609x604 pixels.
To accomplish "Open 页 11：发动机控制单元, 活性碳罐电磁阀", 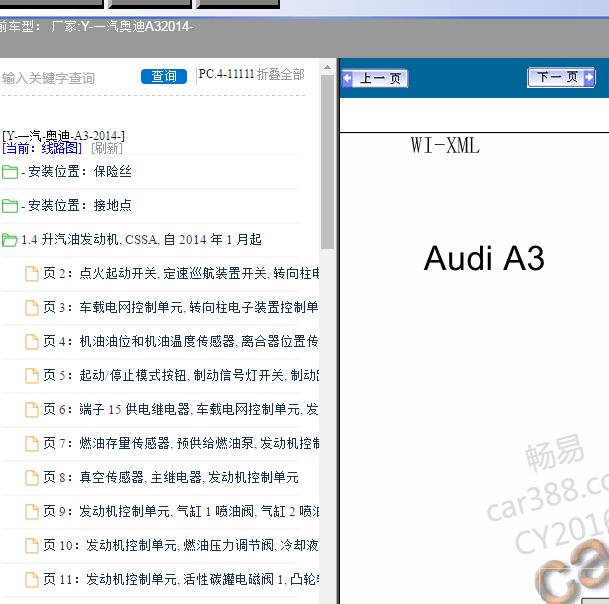I will 181,579.
